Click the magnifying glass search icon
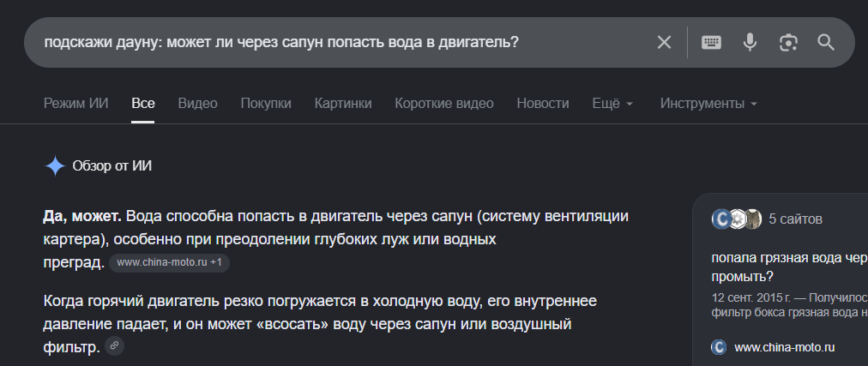The image size is (868, 366). (826, 43)
